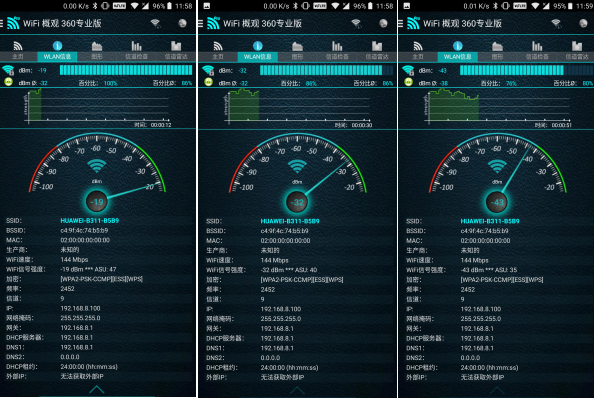Tap signal strength bar showing 76% in right
The image size is (594, 398).
tap(527, 70)
